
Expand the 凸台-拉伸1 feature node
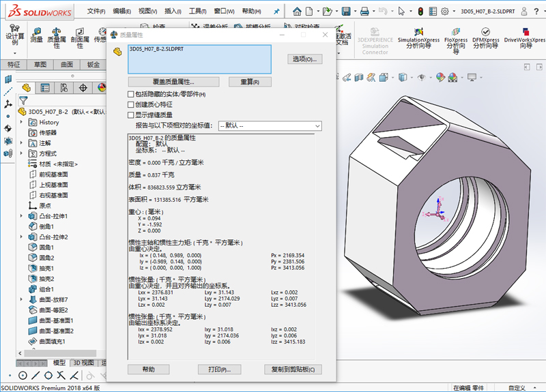pos(23,216)
